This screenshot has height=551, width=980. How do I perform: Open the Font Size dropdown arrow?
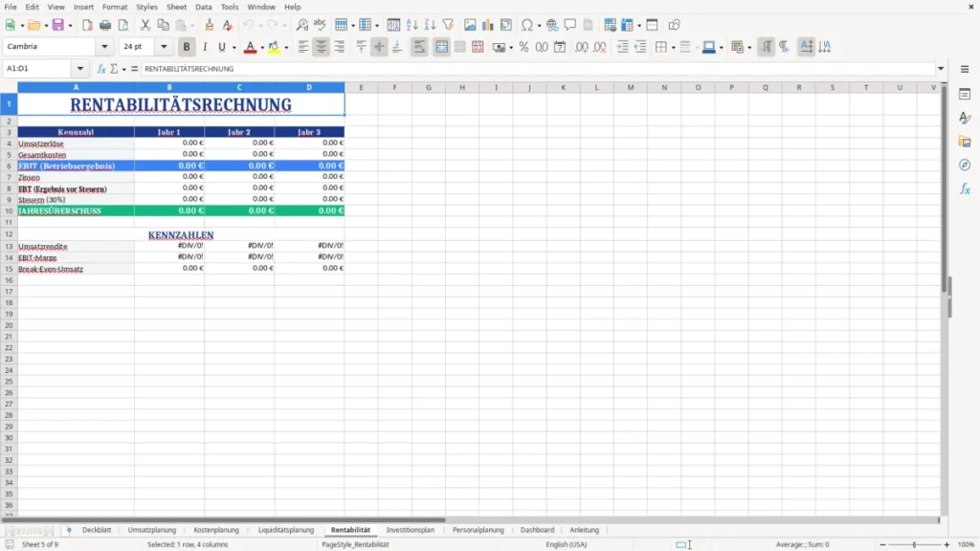(x=164, y=47)
